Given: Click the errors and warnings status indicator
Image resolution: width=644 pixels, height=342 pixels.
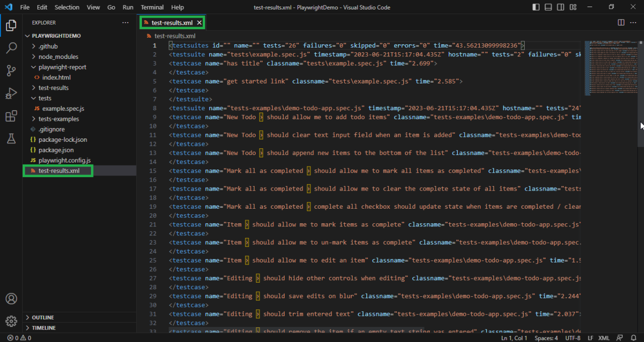Looking at the screenshot, I should 19,338.
